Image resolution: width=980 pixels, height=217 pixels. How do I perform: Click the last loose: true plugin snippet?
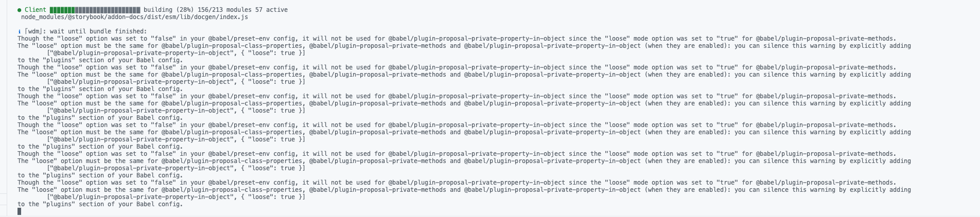[x=176, y=197]
